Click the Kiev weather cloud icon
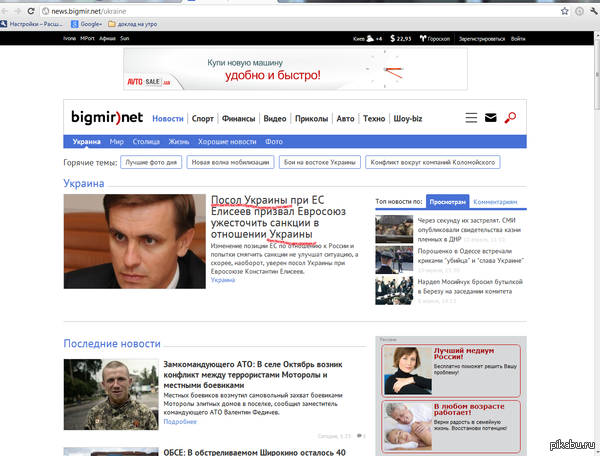Image resolution: width=600 pixels, height=456 pixels. tap(370, 38)
